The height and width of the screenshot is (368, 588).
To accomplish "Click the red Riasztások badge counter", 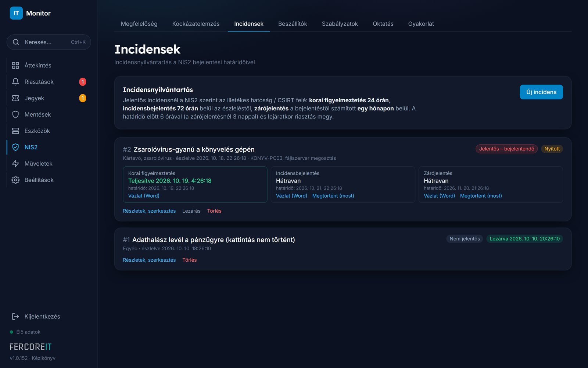I will [83, 82].
